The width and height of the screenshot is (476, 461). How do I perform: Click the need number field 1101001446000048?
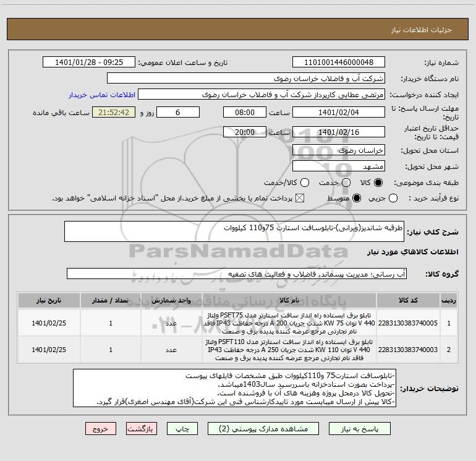[339, 62]
